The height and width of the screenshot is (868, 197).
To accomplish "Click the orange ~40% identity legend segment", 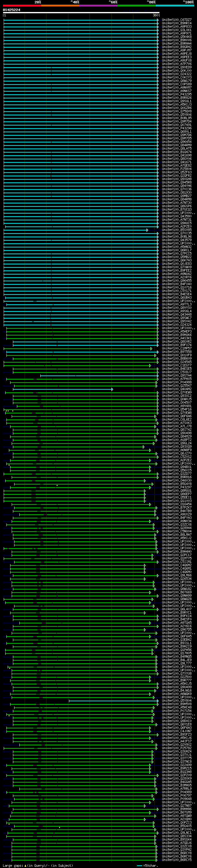I will pos(60,6).
